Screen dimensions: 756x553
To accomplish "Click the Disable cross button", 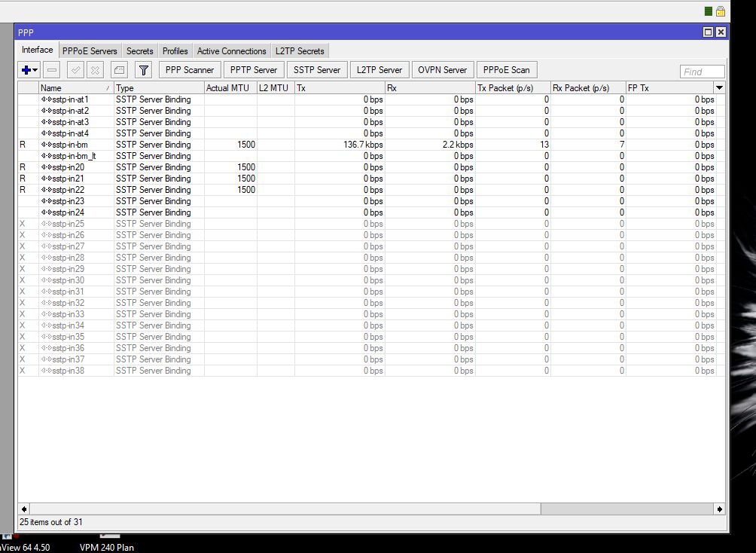I will (96, 70).
